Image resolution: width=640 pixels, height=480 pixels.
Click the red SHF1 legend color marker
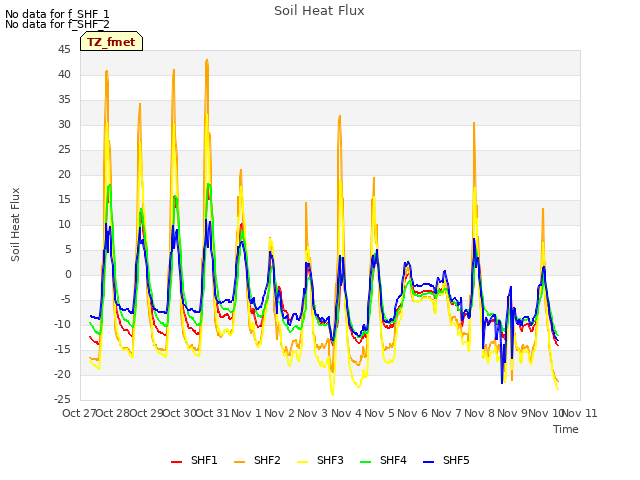coord(176,462)
